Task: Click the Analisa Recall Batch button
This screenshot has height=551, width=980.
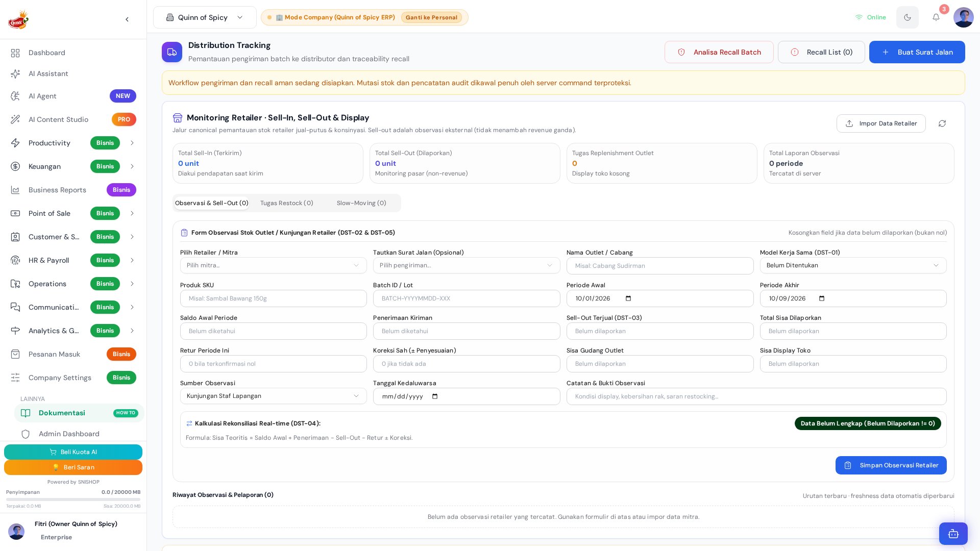Action: (x=719, y=52)
